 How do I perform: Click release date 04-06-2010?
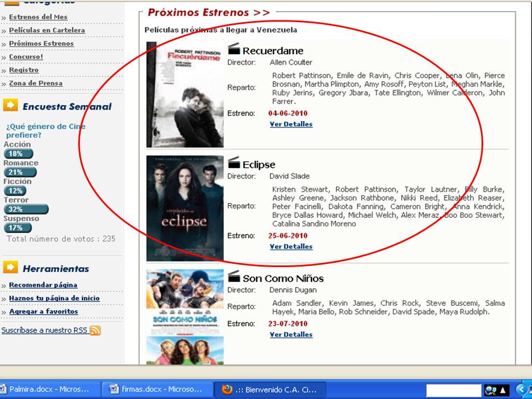pyautogui.click(x=288, y=113)
